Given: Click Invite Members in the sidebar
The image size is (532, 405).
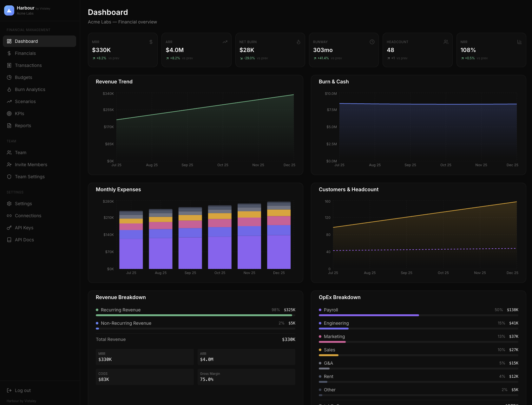Looking at the screenshot, I should (31, 164).
